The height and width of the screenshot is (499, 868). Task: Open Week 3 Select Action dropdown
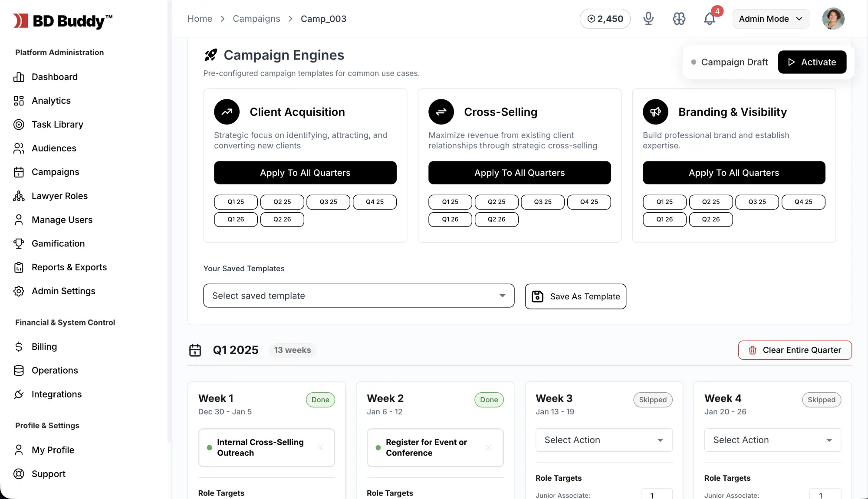tap(604, 440)
